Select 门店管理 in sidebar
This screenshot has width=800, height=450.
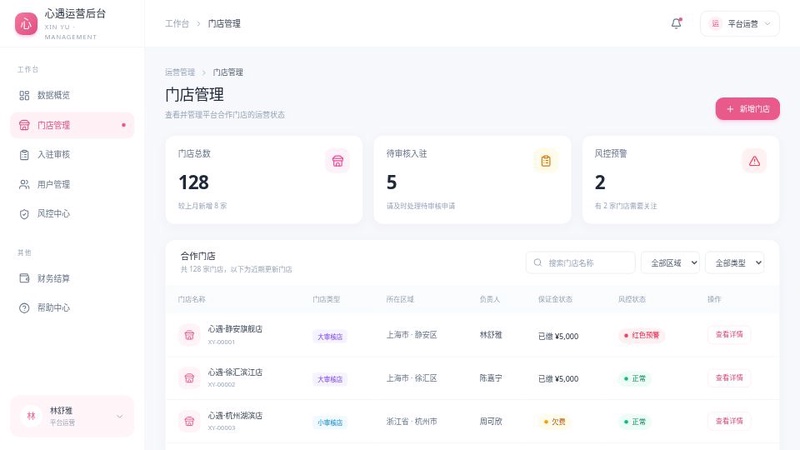[x=72, y=125]
